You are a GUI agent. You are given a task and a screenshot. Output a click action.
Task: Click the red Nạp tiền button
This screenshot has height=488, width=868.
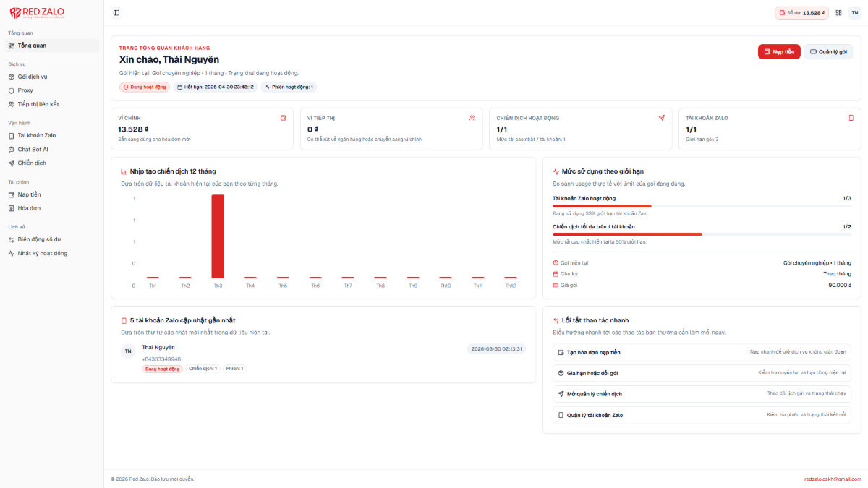[x=779, y=52]
